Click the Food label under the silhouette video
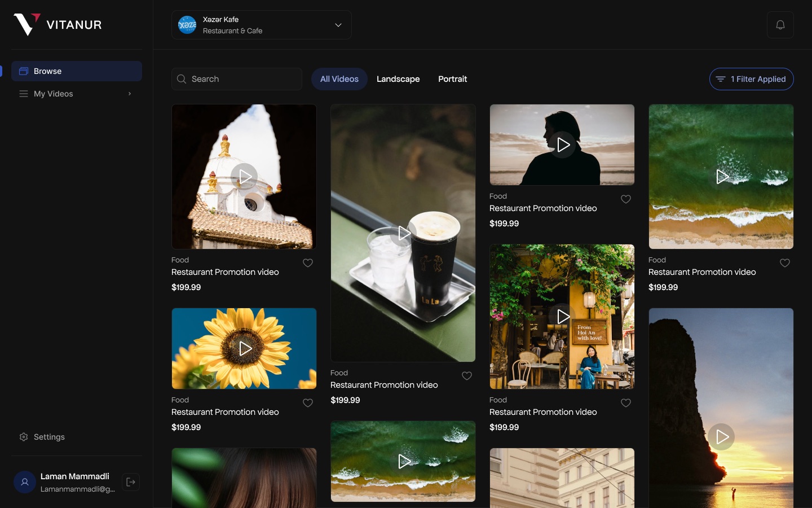 498,196
